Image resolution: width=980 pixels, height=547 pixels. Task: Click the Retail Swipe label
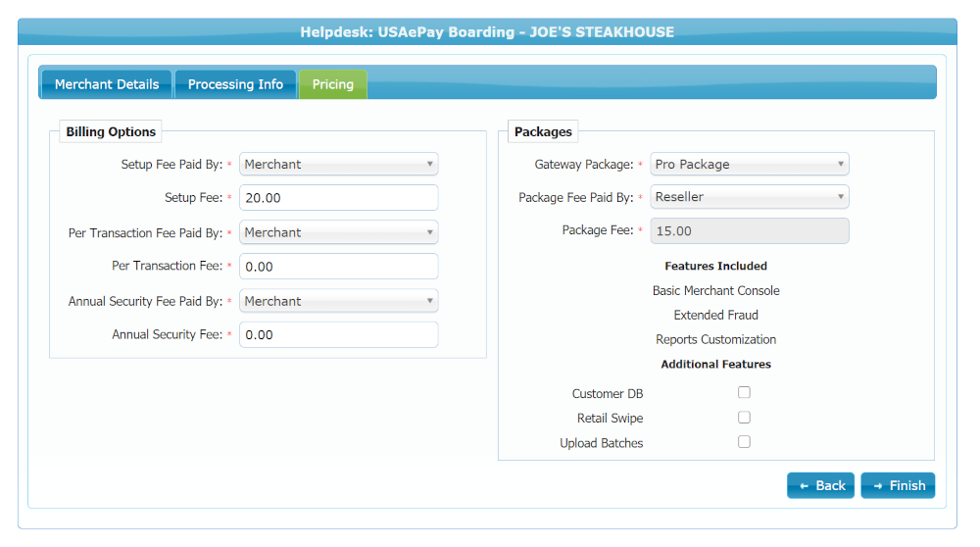pos(610,419)
